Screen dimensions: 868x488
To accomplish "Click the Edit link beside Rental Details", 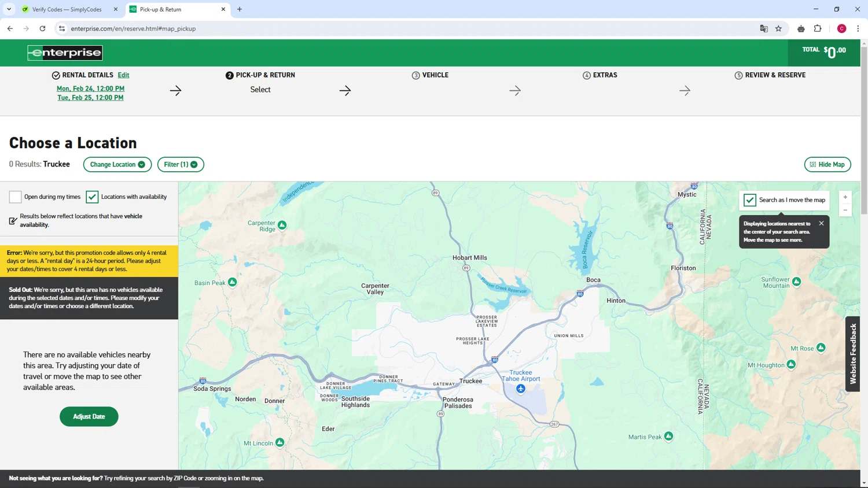I will [x=123, y=75].
